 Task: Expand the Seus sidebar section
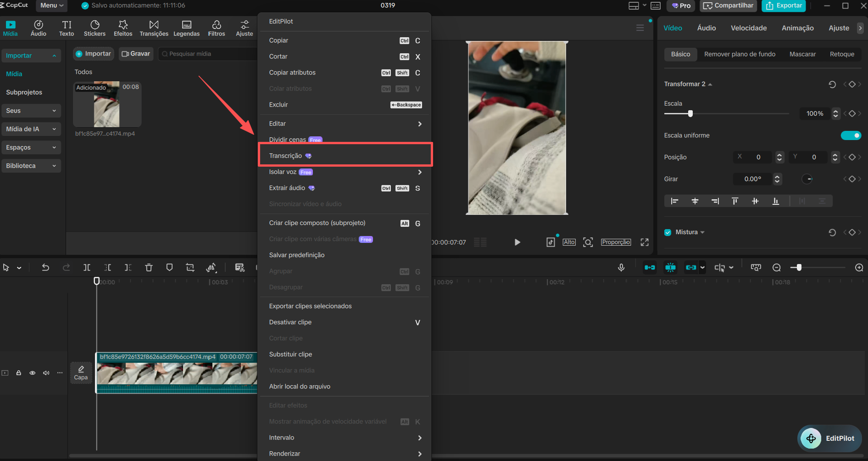31,111
